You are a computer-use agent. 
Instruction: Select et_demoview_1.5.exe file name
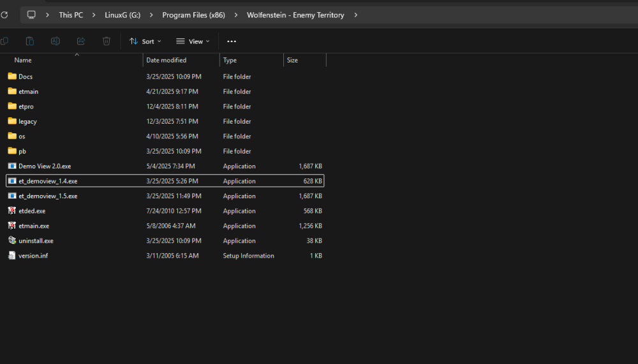pyautogui.click(x=48, y=196)
